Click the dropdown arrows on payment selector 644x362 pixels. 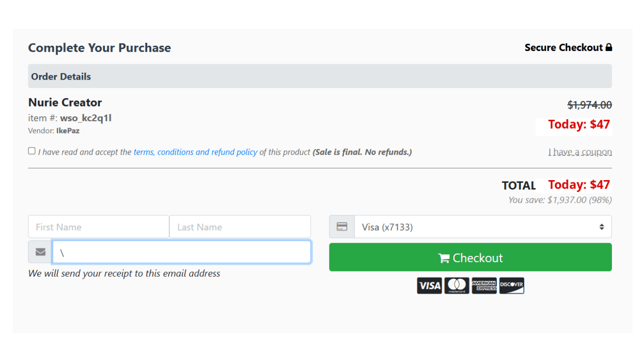coord(602,227)
